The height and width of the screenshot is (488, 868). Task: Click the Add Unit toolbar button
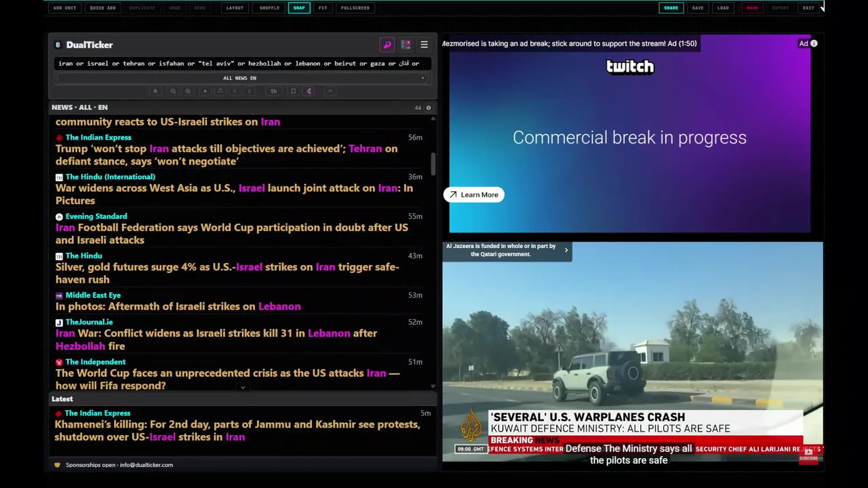click(x=64, y=8)
